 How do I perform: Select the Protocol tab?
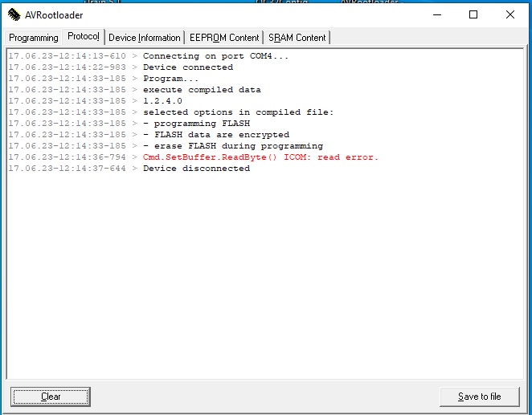pos(84,37)
